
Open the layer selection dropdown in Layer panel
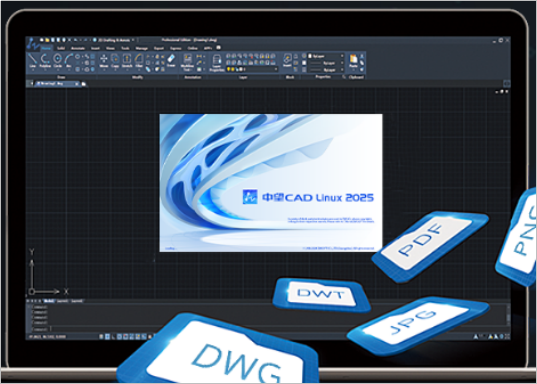pyautogui.click(x=252, y=69)
